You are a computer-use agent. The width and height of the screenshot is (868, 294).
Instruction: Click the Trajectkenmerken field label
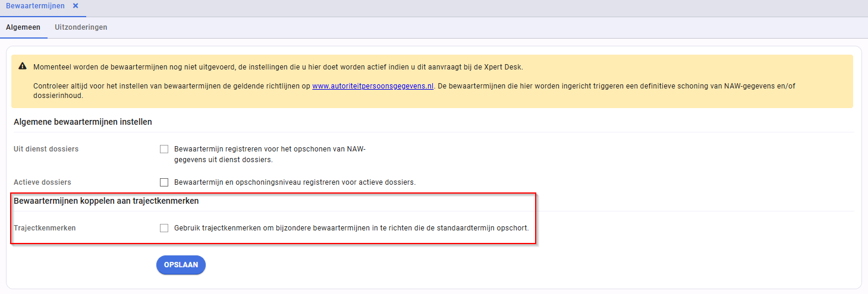click(x=45, y=228)
